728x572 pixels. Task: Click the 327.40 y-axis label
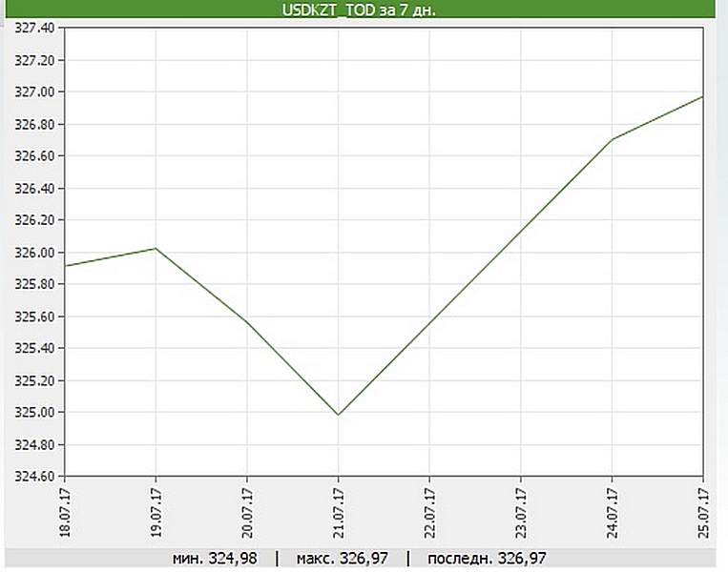[32, 28]
